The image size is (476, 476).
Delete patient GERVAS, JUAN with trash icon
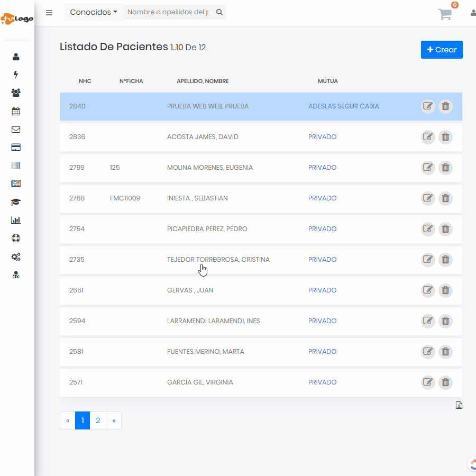pyautogui.click(x=446, y=290)
